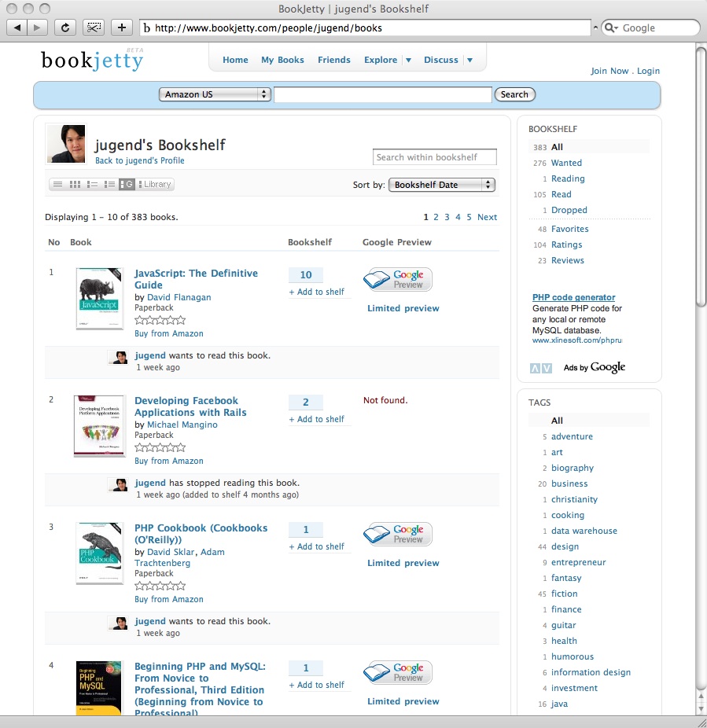Open the Amazon US store dropdown
This screenshot has height=728, width=707.
click(215, 94)
